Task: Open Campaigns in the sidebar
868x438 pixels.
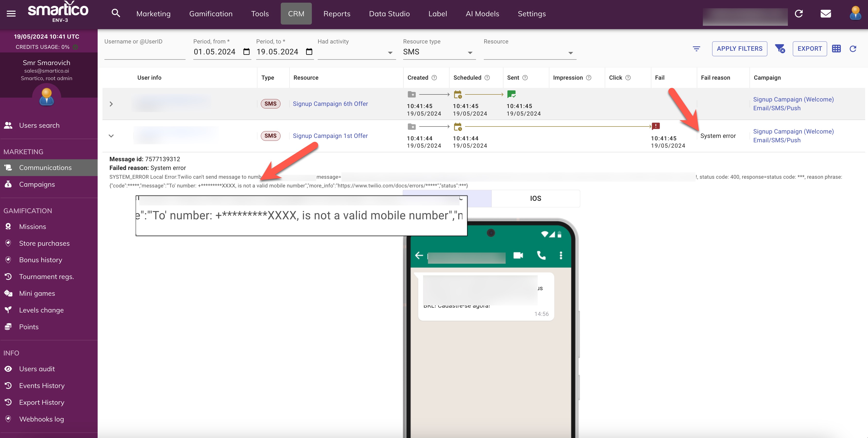Action: [37, 184]
